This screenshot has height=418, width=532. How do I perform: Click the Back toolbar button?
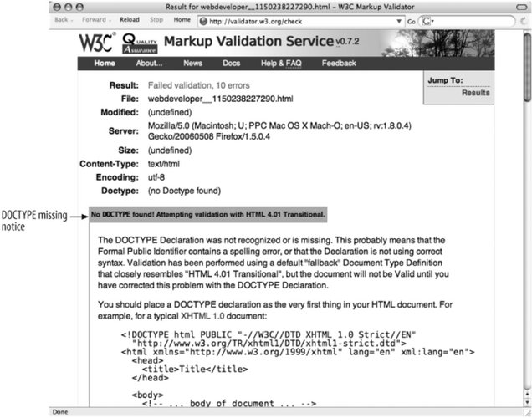tap(64, 20)
